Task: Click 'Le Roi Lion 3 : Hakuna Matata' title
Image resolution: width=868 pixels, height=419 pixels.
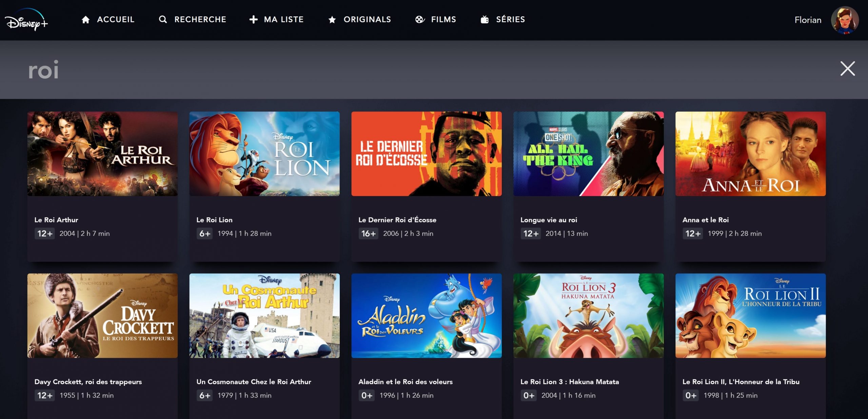Action: (570, 382)
